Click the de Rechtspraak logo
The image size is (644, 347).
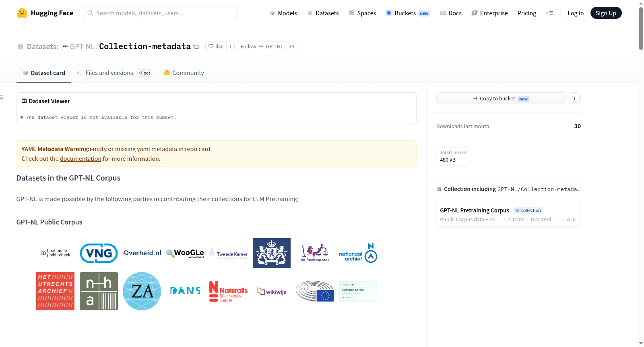tap(315, 253)
